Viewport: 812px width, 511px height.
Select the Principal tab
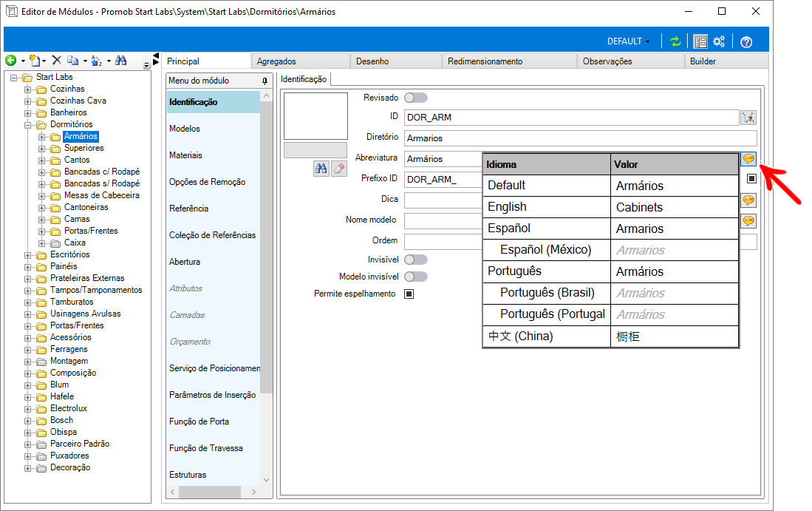click(x=206, y=61)
